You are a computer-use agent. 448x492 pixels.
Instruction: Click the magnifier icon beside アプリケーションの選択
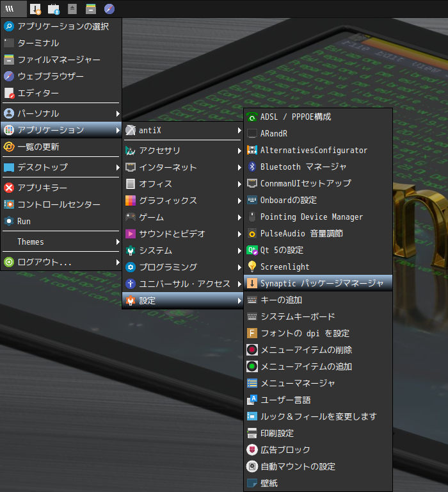[9, 26]
